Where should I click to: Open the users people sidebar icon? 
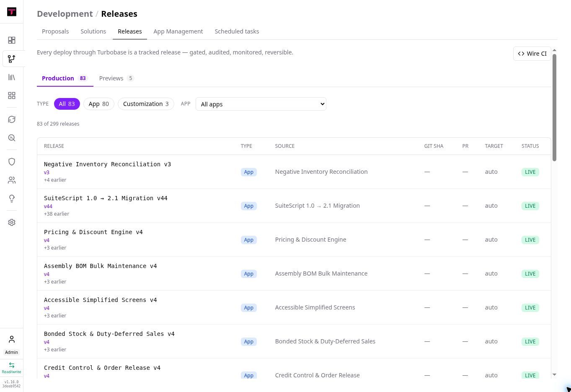click(12, 180)
